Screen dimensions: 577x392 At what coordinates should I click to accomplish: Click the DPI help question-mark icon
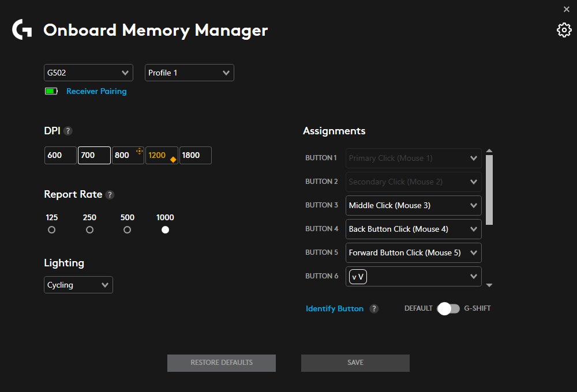click(x=68, y=131)
